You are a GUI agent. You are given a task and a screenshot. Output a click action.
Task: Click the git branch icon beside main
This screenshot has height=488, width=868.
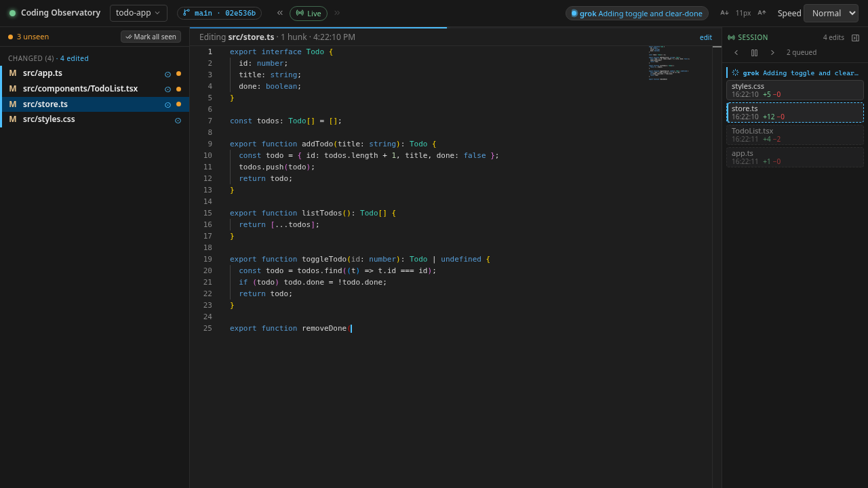(x=186, y=13)
